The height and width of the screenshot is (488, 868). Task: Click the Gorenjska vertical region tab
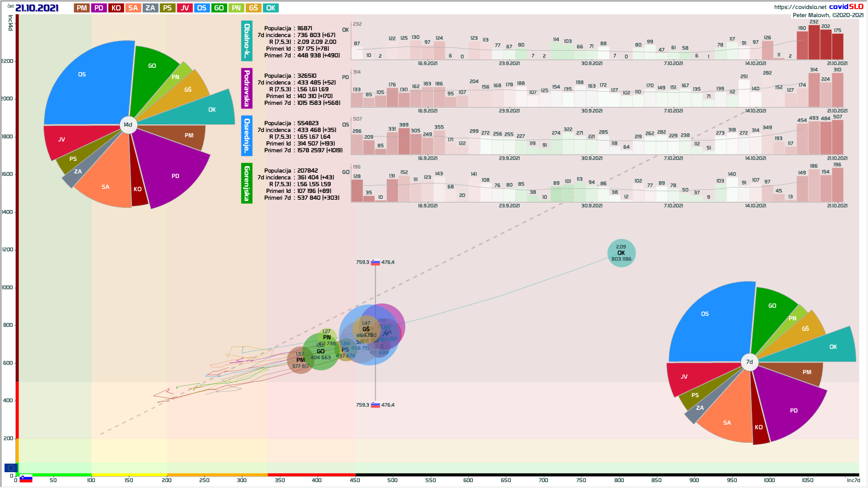(246, 183)
